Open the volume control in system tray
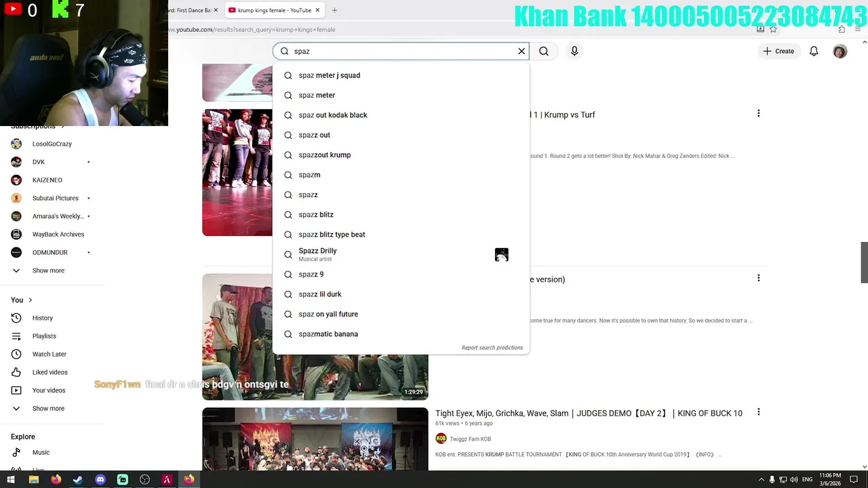Image resolution: width=868 pixels, height=488 pixels. [x=793, y=480]
